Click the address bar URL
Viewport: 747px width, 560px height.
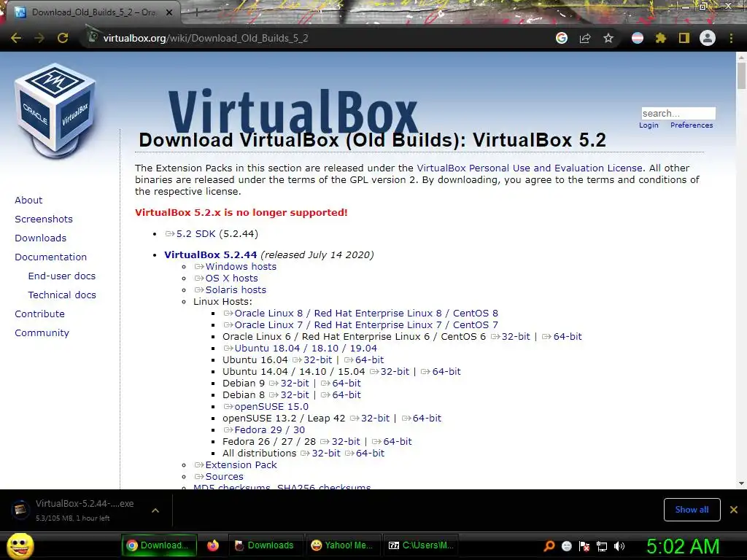206,38
